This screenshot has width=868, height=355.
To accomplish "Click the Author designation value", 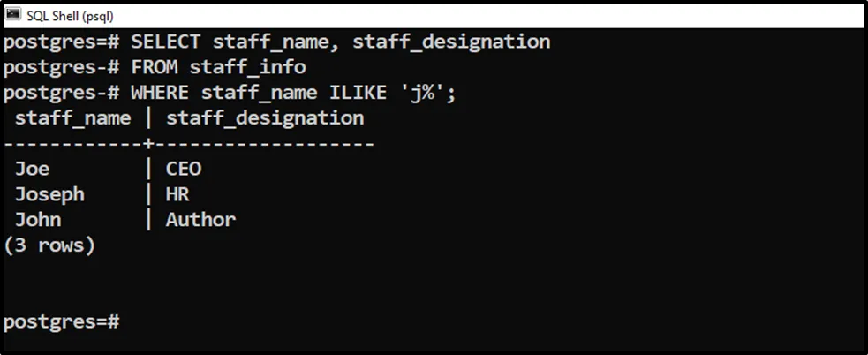I will [x=200, y=220].
